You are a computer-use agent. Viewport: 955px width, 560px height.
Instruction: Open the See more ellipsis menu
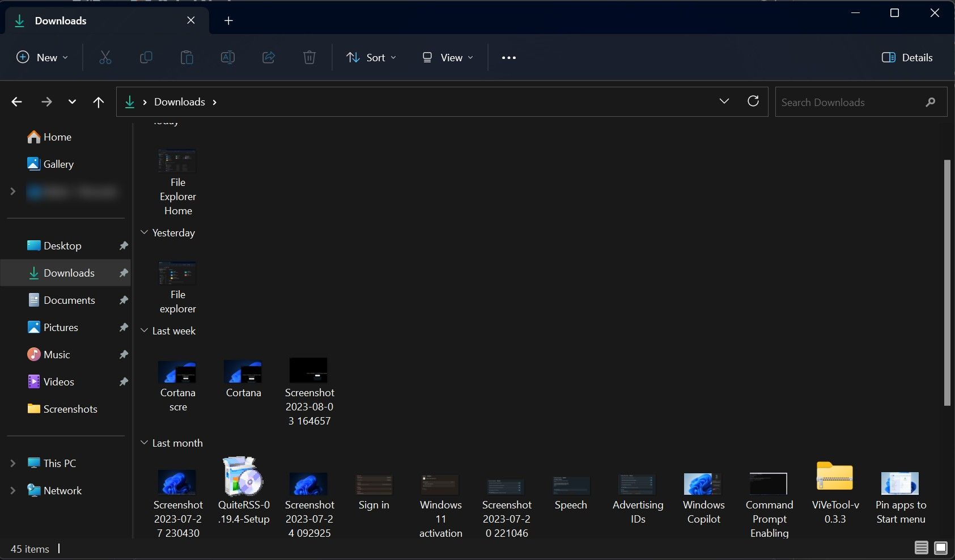pos(508,57)
